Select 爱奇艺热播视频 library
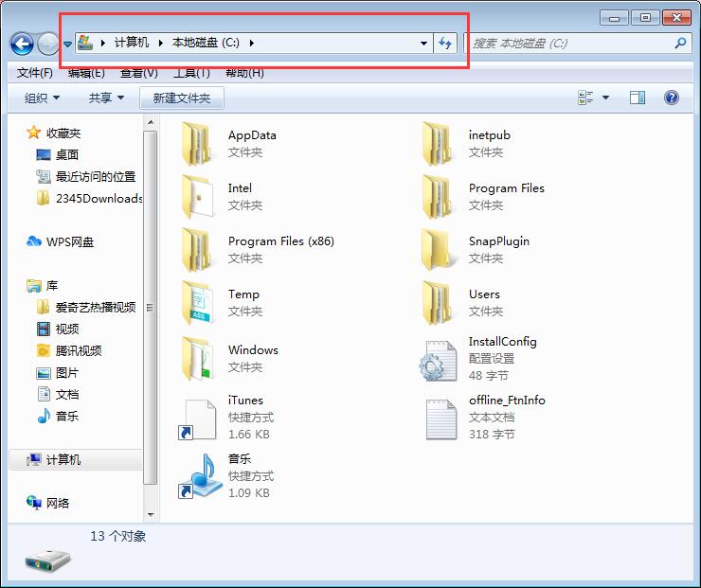Screen dimensions: 701x588 [x=96, y=307]
